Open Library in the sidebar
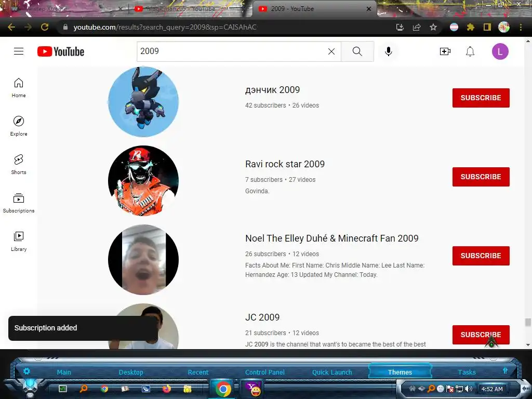532x399 pixels. (19, 241)
